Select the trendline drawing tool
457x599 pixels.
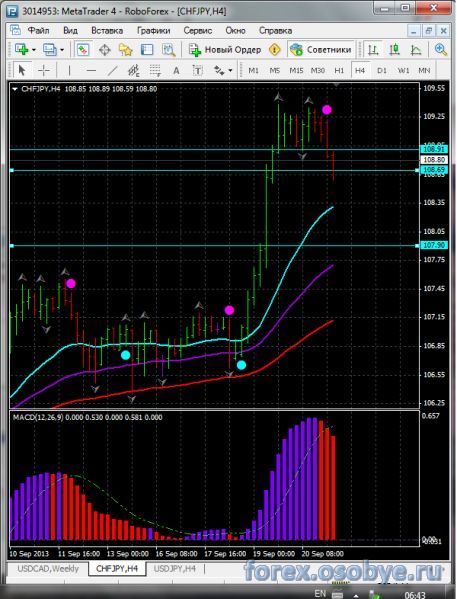pos(112,70)
